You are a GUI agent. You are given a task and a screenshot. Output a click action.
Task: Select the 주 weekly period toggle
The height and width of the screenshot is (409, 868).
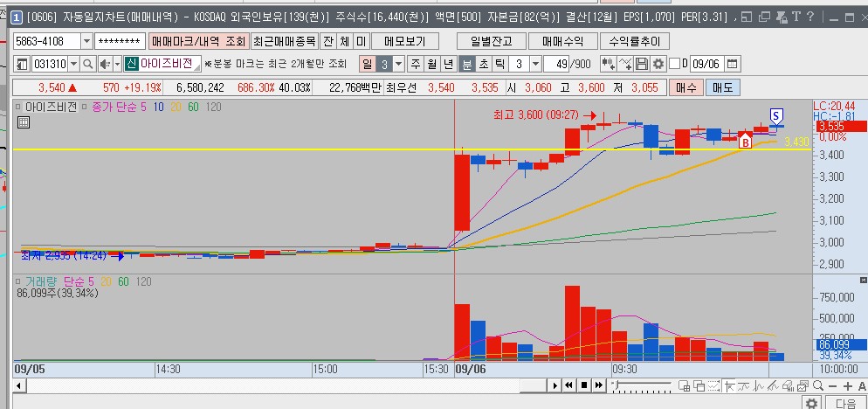(x=416, y=65)
